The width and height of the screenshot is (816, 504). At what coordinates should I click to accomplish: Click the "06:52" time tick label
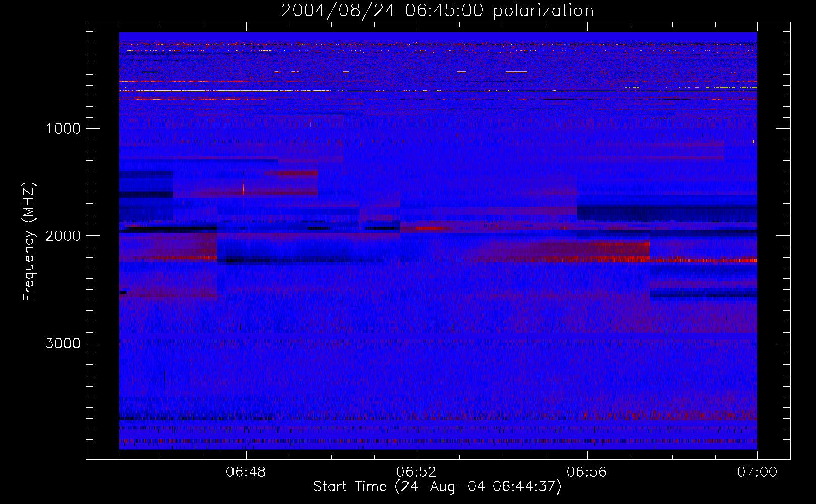point(417,472)
